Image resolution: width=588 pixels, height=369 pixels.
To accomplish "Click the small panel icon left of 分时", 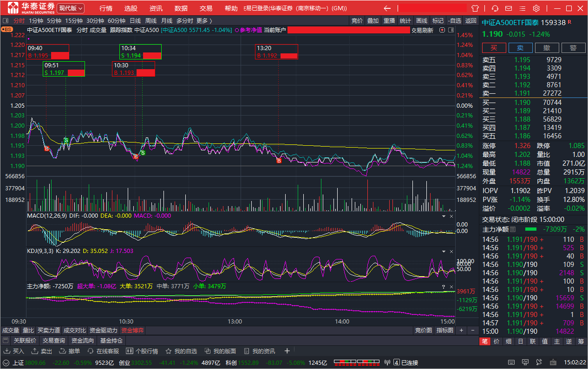I will pyautogui.click(x=6, y=20).
